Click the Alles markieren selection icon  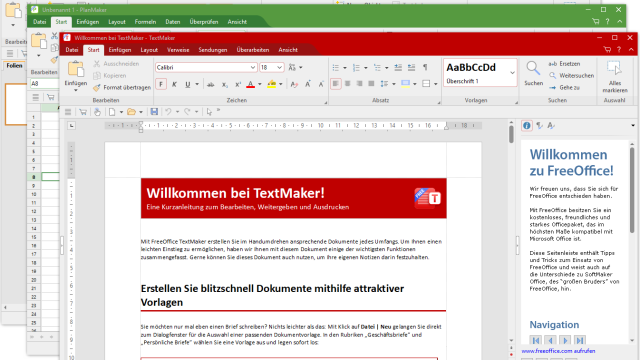pyautogui.click(x=614, y=69)
